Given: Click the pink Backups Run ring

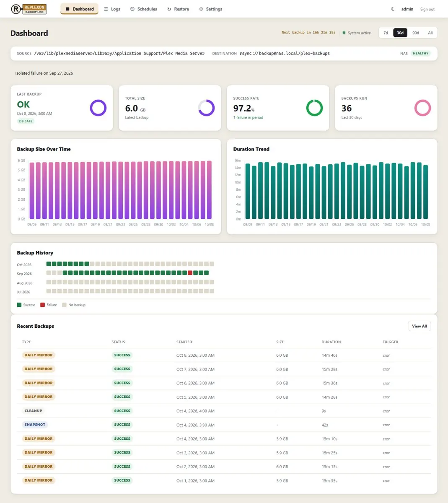Looking at the screenshot, I should [422, 108].
